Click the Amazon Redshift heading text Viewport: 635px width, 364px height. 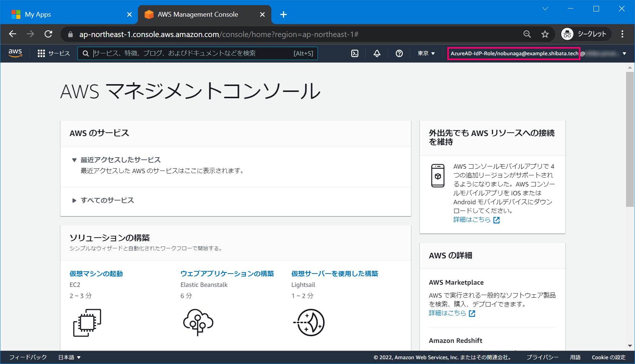click(x=455, y=341)
